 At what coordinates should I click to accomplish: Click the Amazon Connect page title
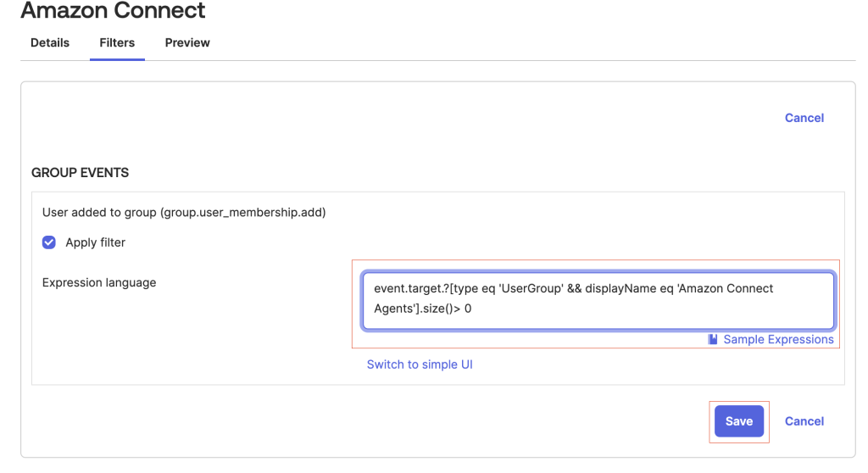coord(113,10)
